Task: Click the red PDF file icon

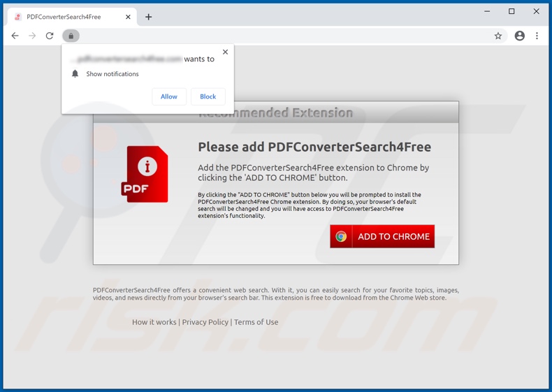Action: pos(145,174)
